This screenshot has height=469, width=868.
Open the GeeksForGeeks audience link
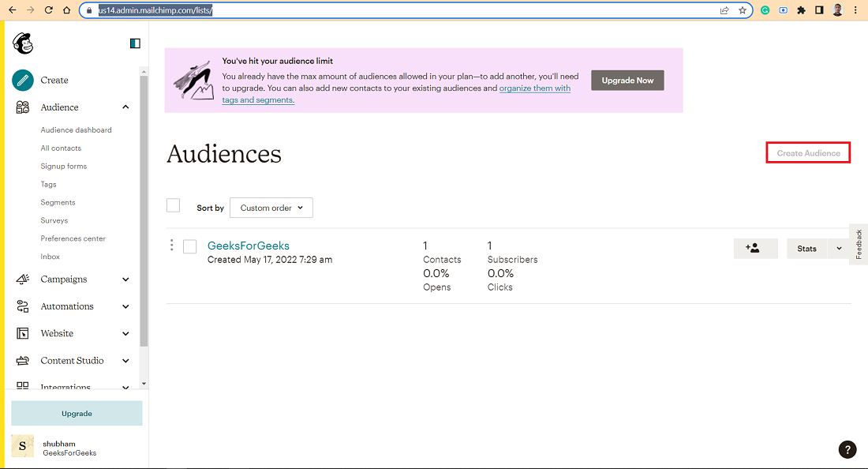pos(249,246)
